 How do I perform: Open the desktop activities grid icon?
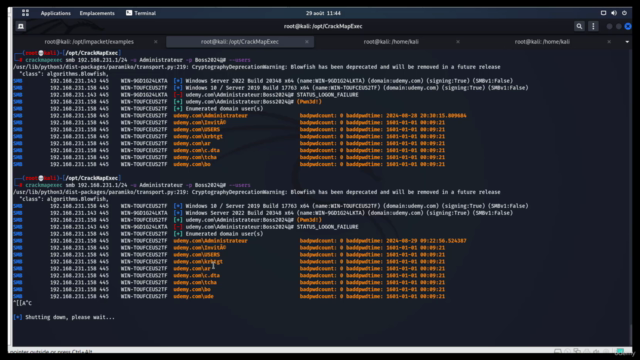coord(25,13)
